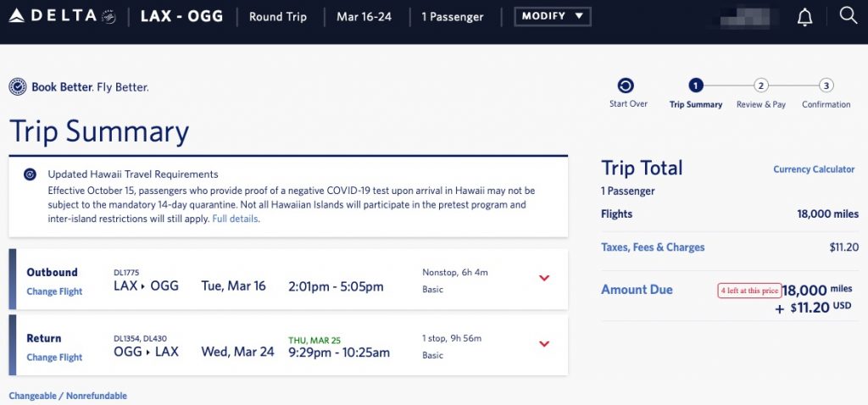Click the Hawaii travel advisory icon
Screen dimensions: 868x405
tap(30, 175)
